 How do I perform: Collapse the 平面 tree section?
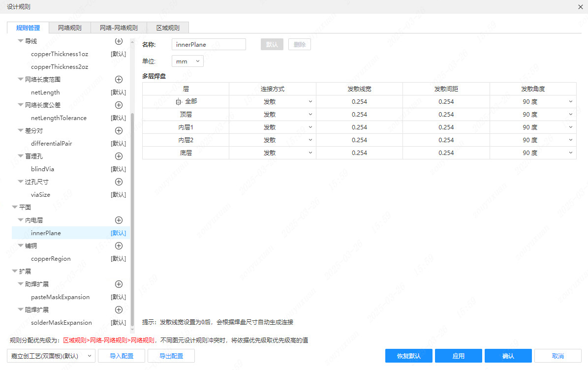point(16,207)
